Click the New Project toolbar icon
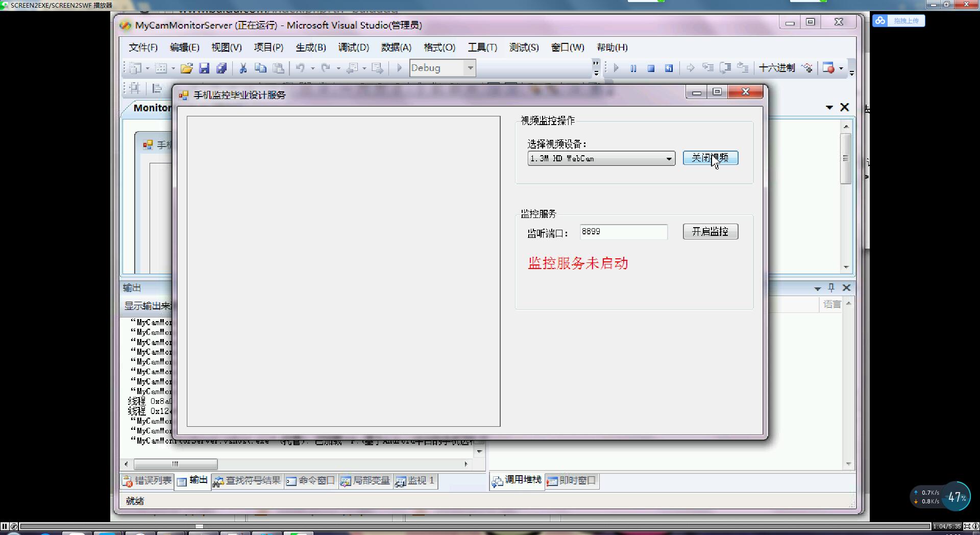This screenshot has width=980, height=535. coord(135,68)
